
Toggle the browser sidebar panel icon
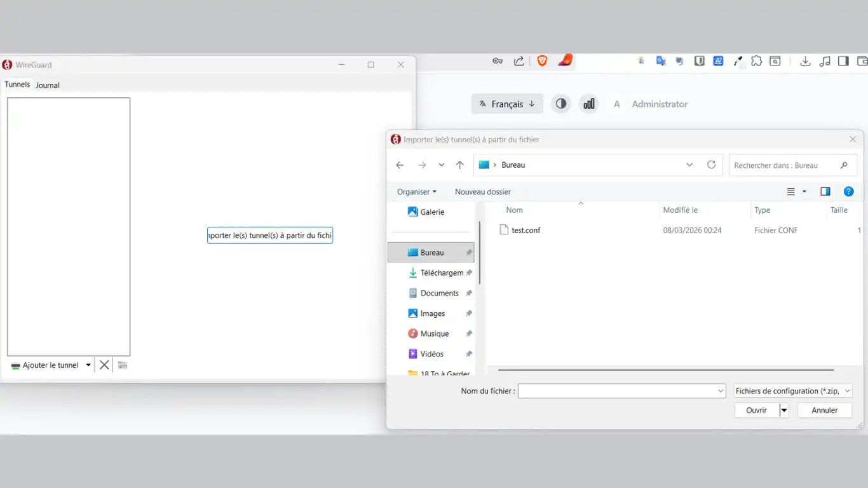click(x=843, y=61)
